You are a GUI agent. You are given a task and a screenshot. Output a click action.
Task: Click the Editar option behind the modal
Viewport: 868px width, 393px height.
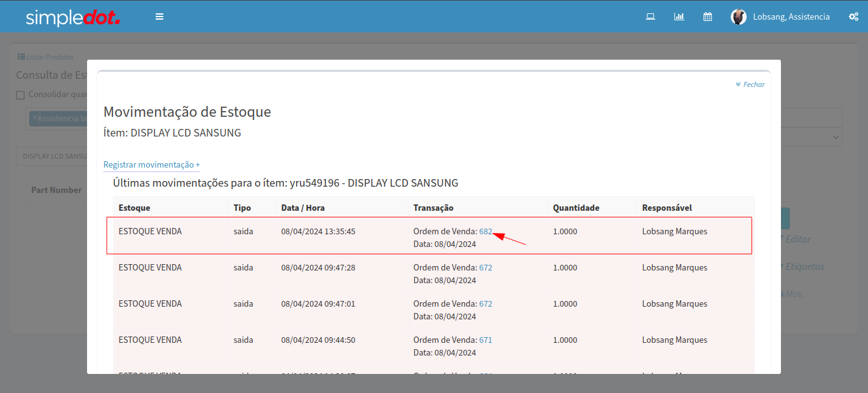click(x=797, y=239)
